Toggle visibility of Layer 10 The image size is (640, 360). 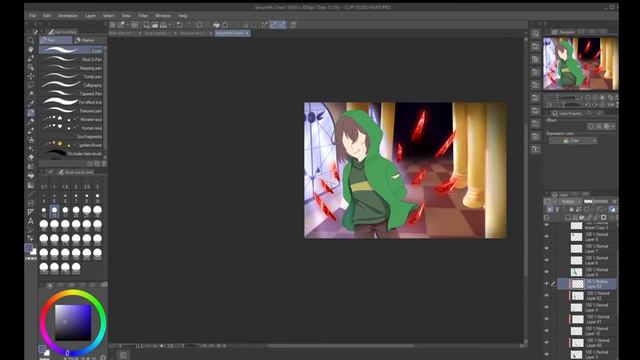[547, 331]
